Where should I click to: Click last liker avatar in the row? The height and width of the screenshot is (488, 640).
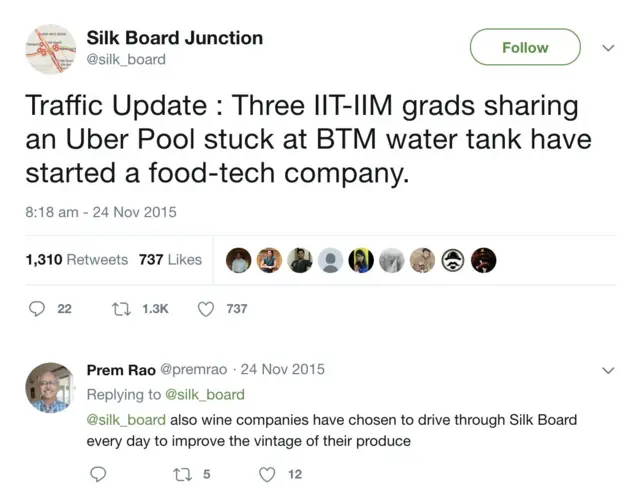click(x=483, y=260)
